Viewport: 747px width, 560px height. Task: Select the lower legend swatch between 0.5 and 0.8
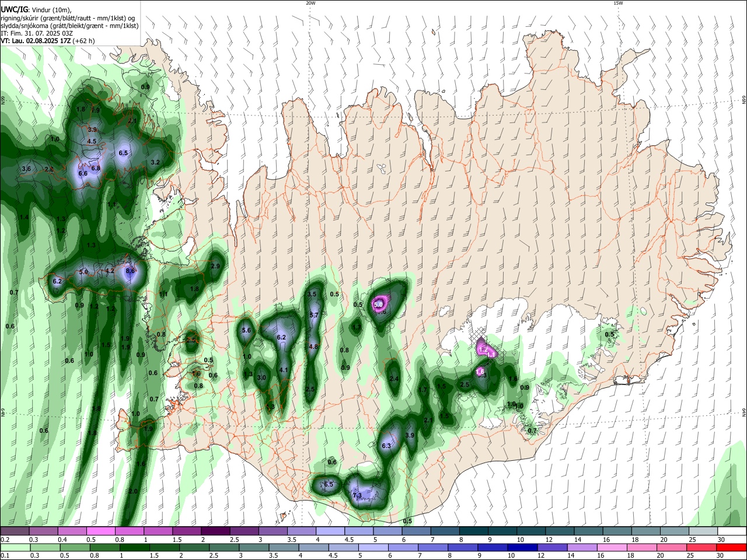point(74,547)
